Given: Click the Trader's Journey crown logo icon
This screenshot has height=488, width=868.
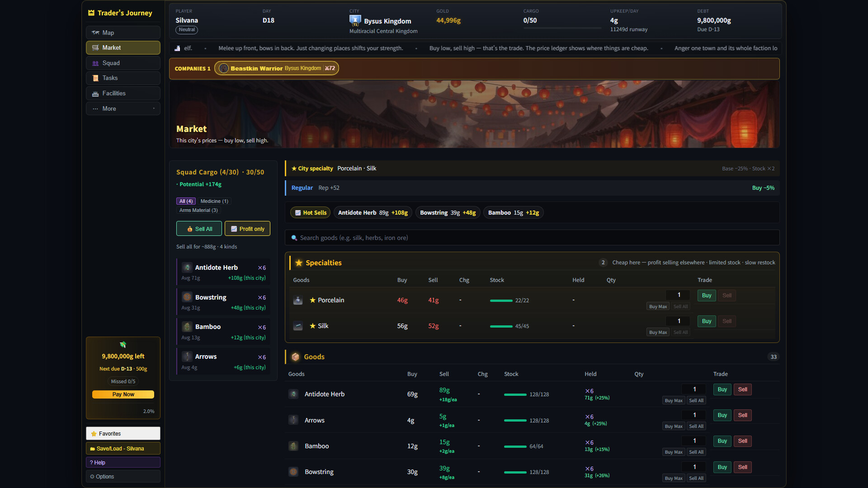Looking at the screenshot, I should pos(91,13).
